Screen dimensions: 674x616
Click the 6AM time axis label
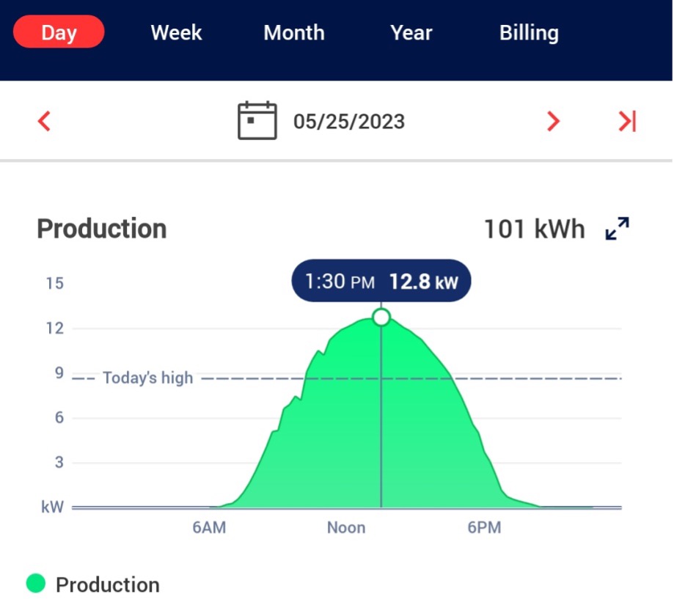[209, 528]
